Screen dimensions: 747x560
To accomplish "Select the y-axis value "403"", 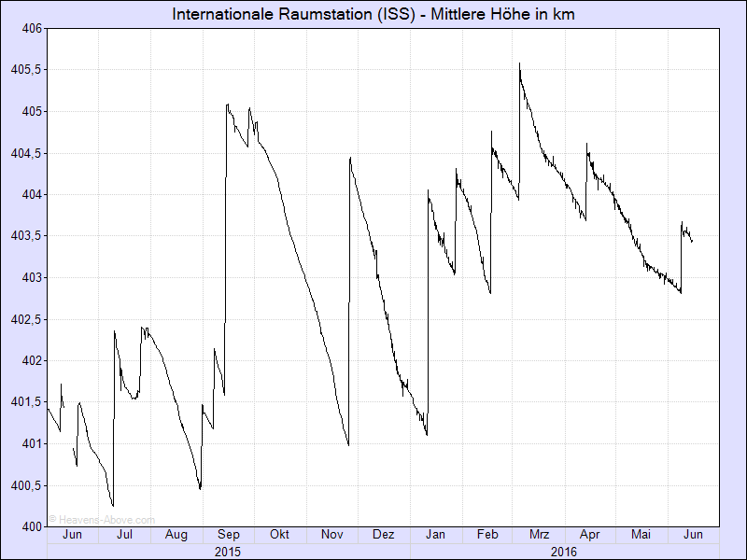I will (32, 277).
